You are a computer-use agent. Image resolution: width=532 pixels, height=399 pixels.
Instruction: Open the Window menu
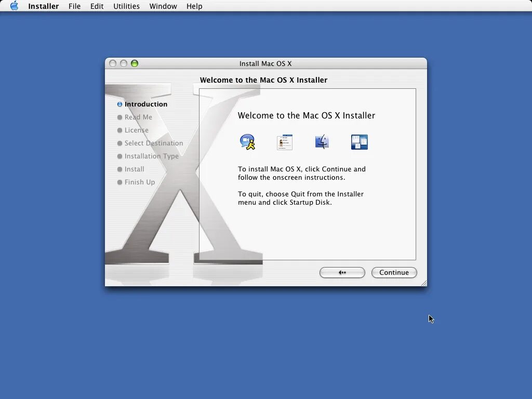point(163,6)
